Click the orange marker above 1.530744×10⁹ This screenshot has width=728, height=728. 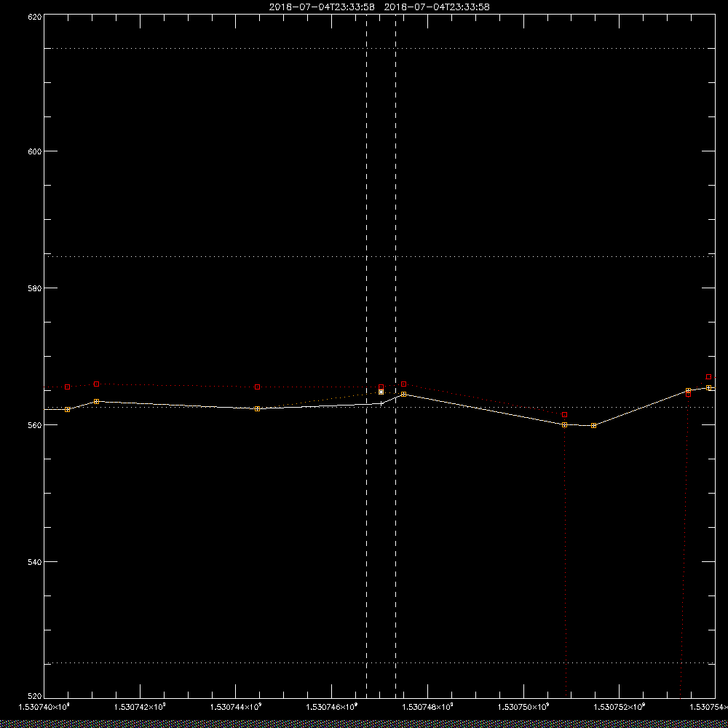257,408
